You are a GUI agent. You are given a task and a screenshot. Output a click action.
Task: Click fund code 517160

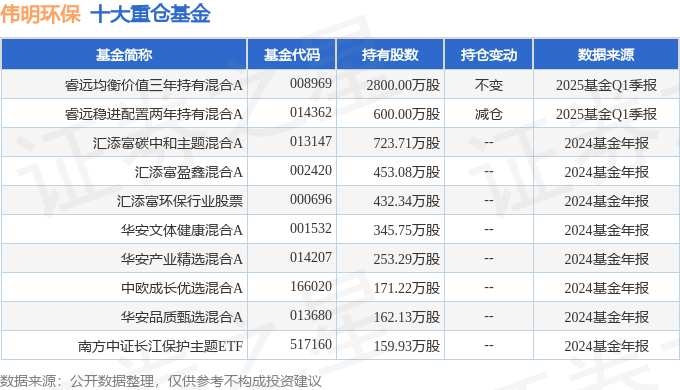tap(311, 344)
